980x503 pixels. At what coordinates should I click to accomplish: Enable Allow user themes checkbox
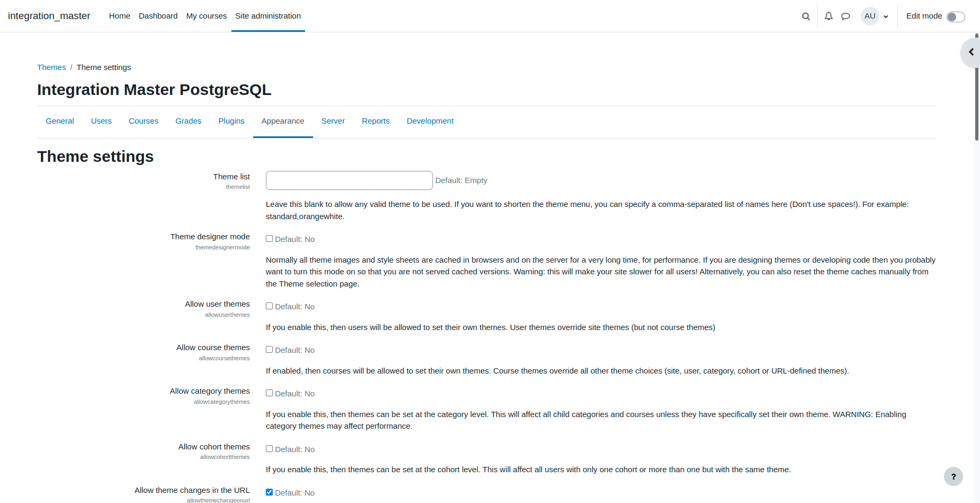click(269, 306)
